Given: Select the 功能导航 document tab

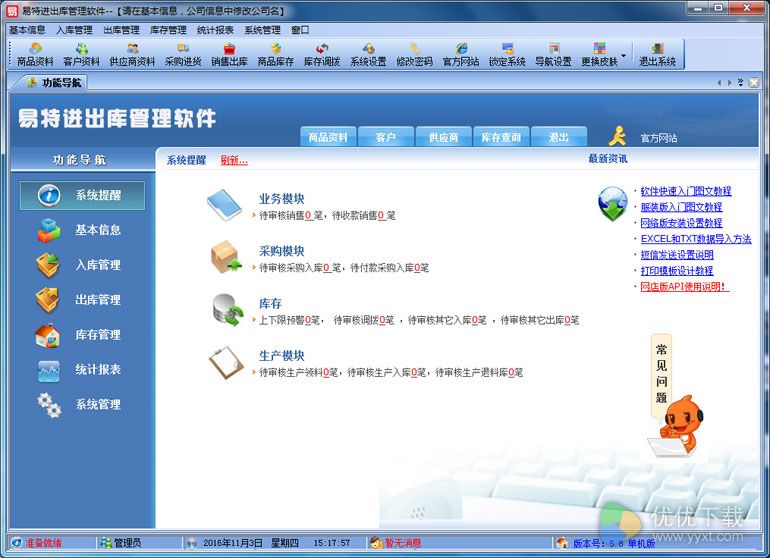Looking at the screenshot, I should point(54,83).
